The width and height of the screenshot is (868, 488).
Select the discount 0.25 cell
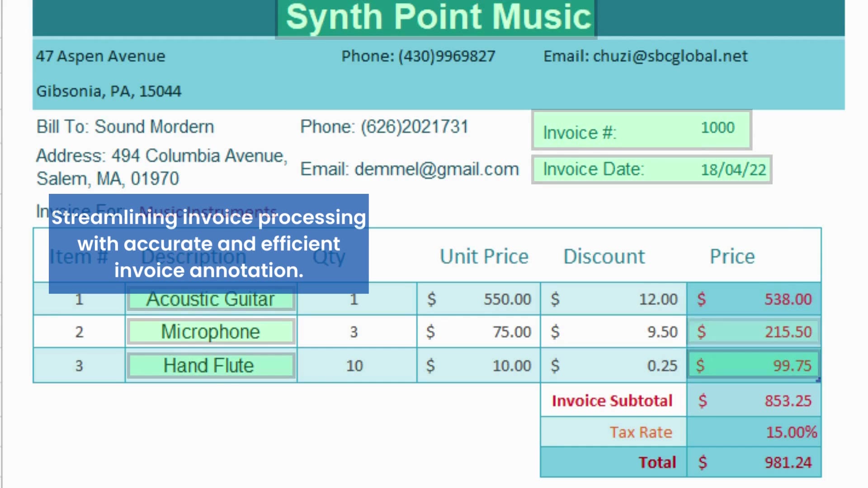613,365
